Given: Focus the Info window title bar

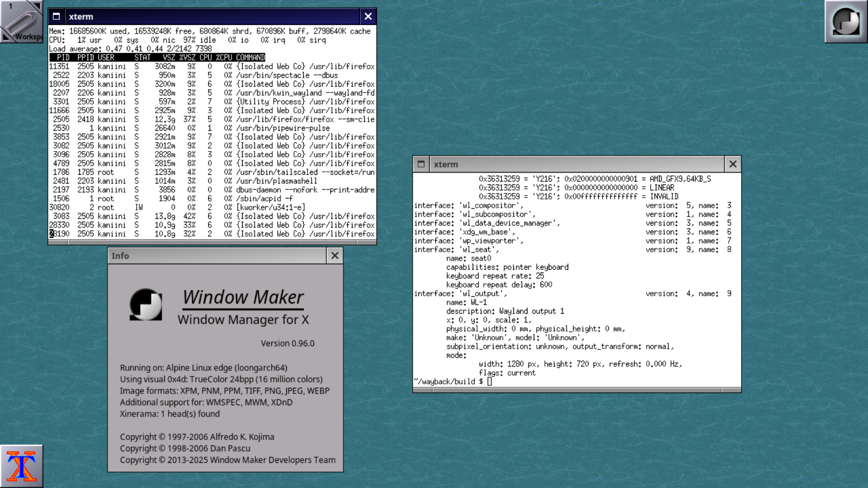Looking at the screenshot, I should (x=217, y=256).
